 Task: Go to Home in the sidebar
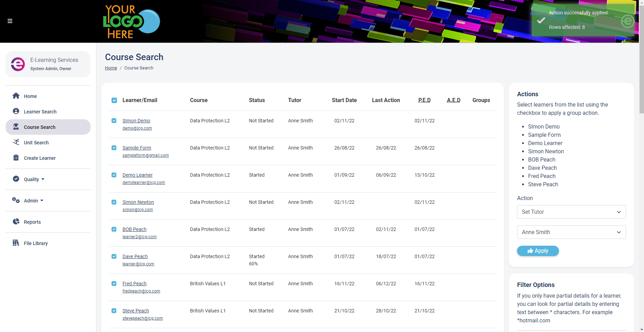(x=48, y=96)
